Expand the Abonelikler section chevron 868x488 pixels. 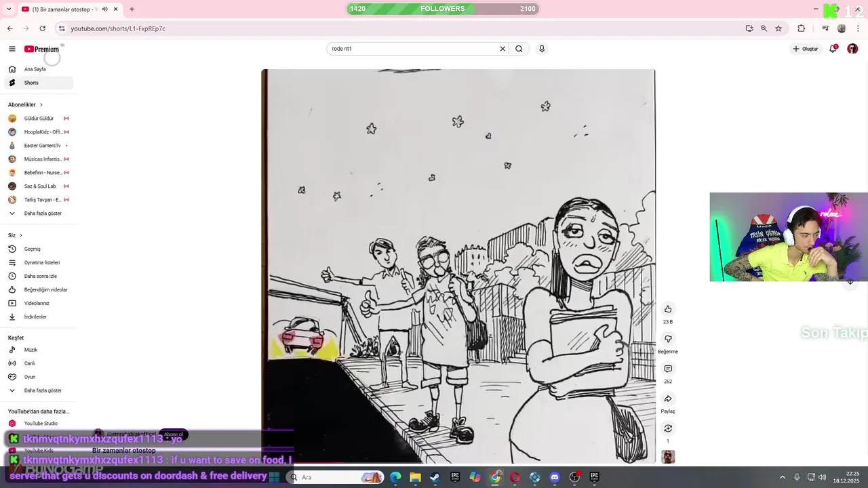tap(41, 105)
